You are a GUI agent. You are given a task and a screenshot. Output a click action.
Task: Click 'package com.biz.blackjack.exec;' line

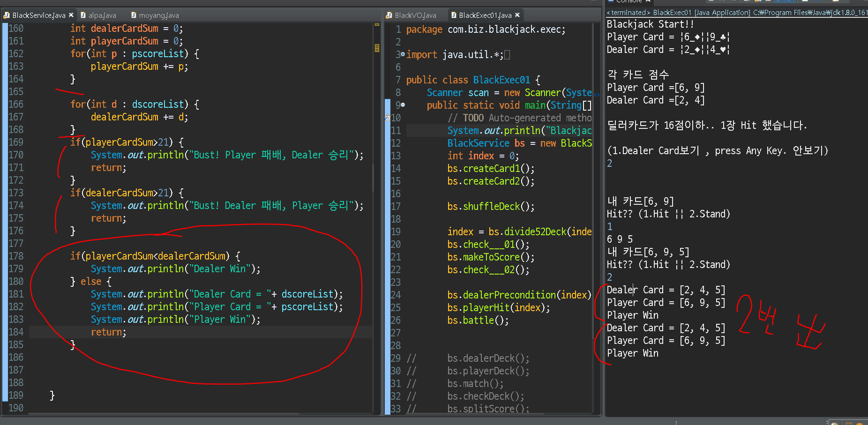pyautogui.click(x=486, y=29)
